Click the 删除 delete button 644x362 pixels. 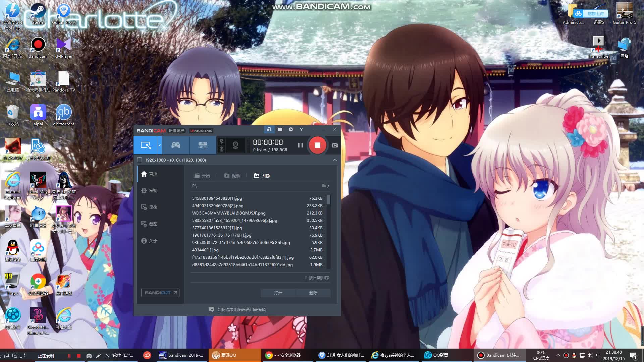click(313, 293)
